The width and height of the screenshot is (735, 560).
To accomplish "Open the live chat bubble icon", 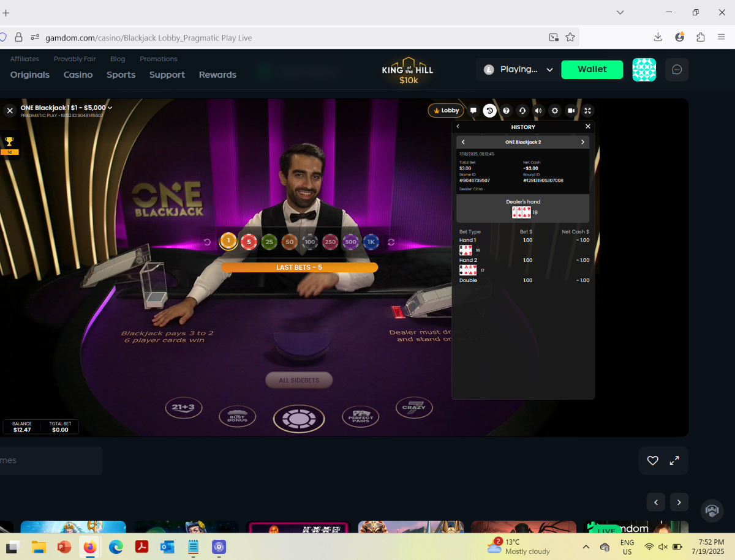I will point(473,111).
